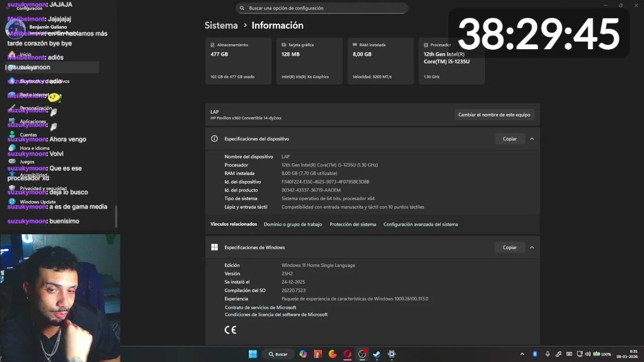The image size is (644, 362).
Task: Open the Buscar search box in taskbar
Action: tap(278, 354)
